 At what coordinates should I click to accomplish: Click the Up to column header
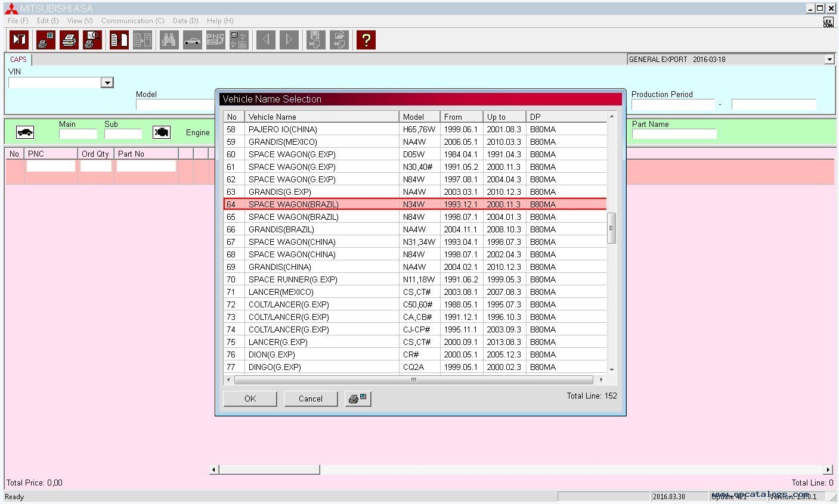coord(504,117)
